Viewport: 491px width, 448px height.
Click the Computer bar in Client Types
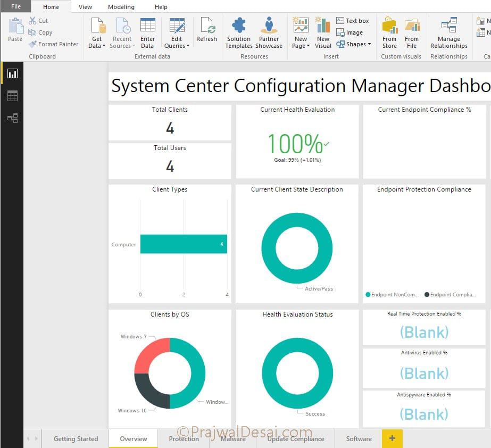coord(184,244)
